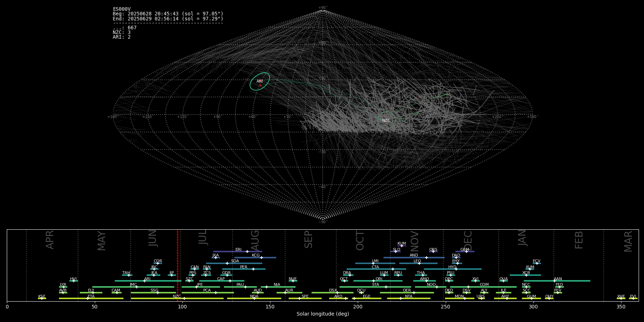The height and width of the screenshot is (322, 644).
Task: Click the CTA shower label in timeline
Action: tap(375, 267)
